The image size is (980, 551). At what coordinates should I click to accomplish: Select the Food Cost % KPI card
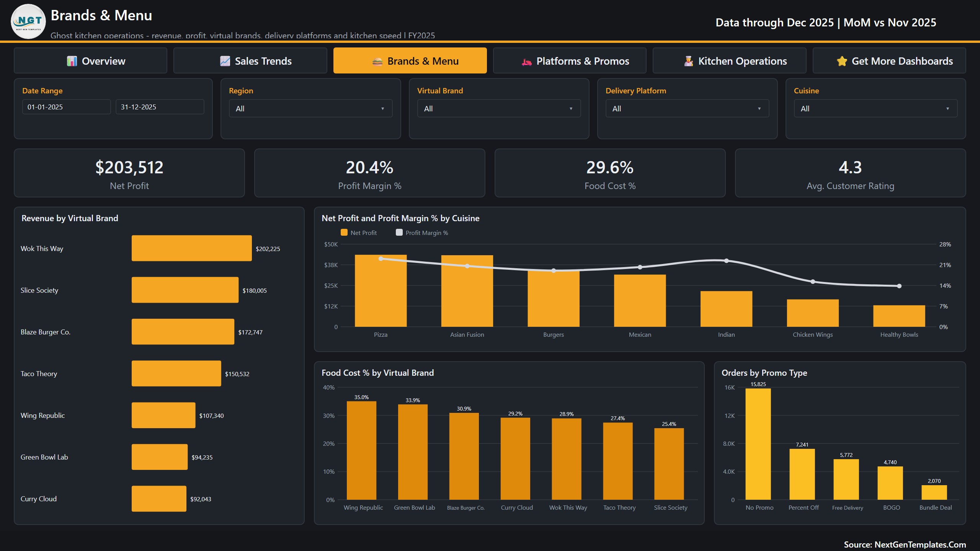pos(610,173)
